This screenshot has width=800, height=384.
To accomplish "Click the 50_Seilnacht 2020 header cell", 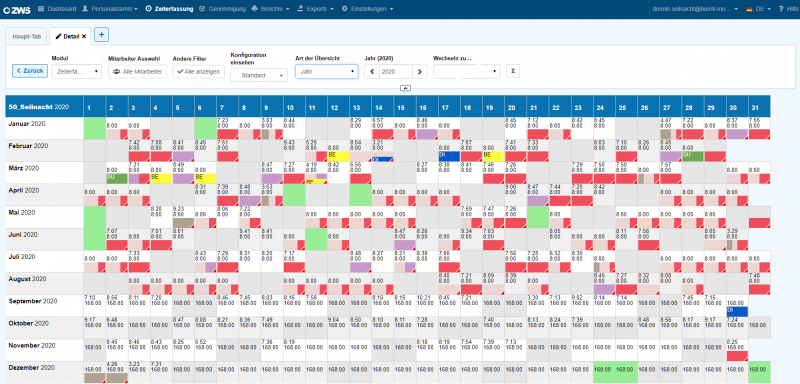I will click(44, 107).
